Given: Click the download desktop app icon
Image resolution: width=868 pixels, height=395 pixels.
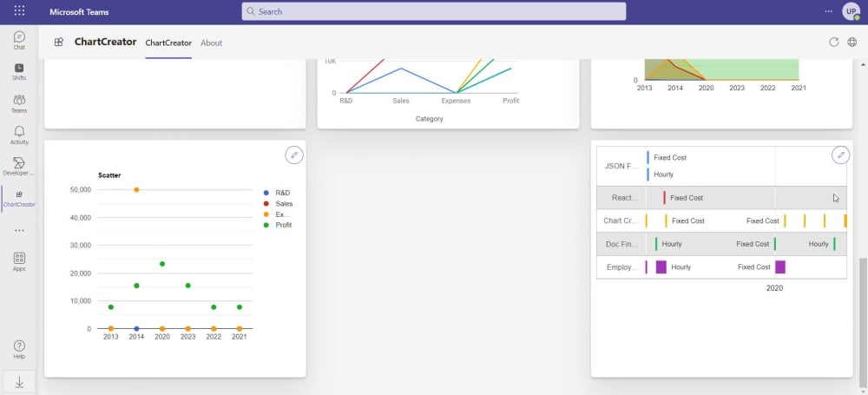Looking at the screenshot, I should click(x=19, y=382).
